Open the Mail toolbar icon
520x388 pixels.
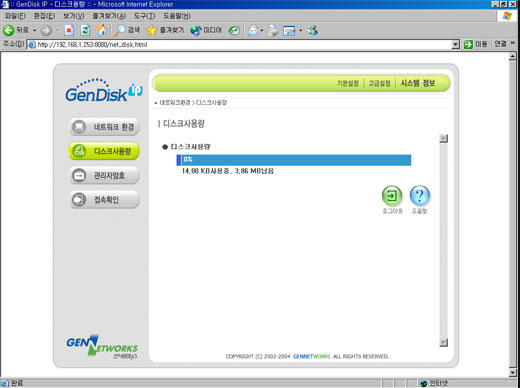tap(254, 31)
